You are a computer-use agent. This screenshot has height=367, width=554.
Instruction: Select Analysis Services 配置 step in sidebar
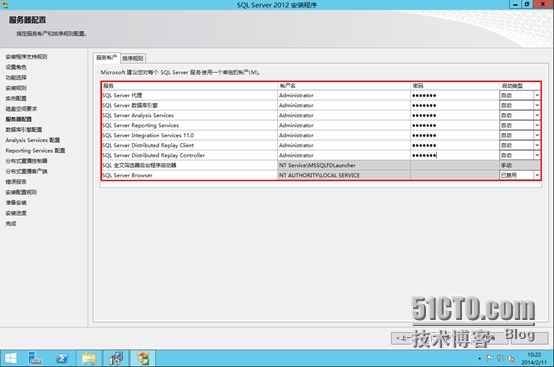tap(33, 140)
